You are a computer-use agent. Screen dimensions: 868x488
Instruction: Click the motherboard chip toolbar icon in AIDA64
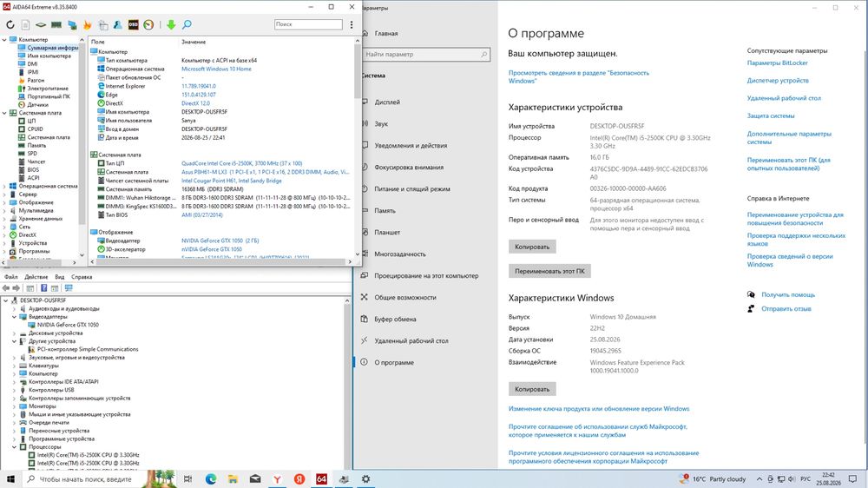click(x=41, y=24)
